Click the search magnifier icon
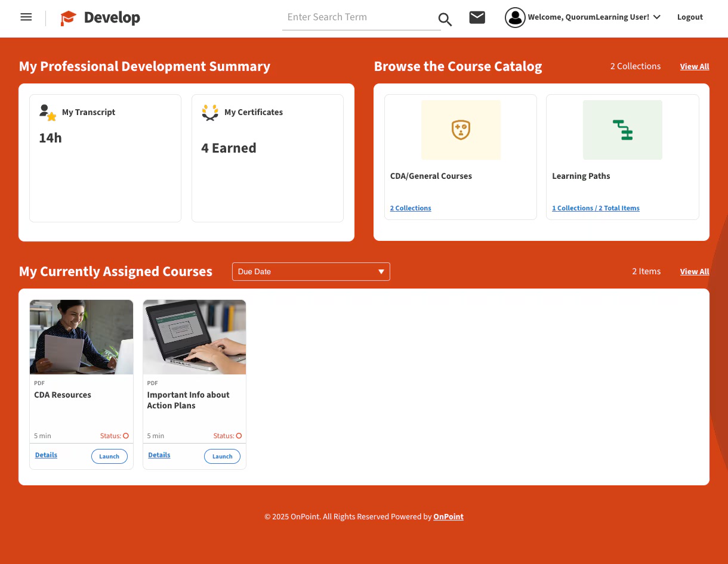 coord(445,19)
